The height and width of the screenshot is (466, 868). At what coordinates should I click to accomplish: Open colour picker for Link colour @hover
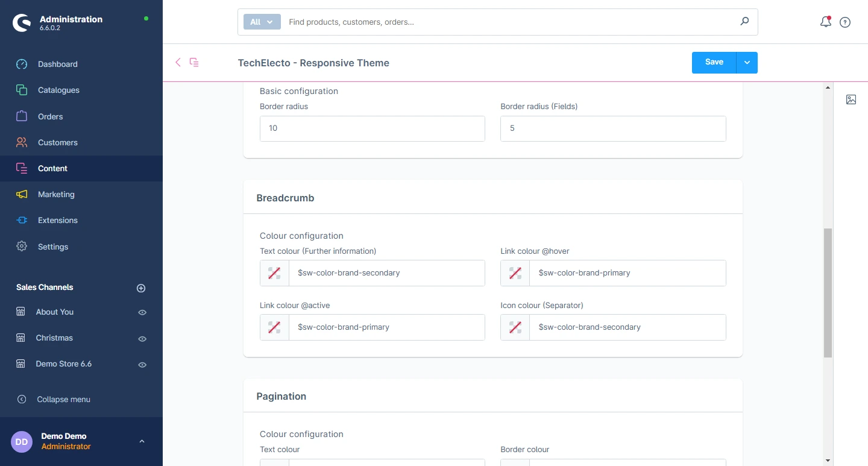tap(515, 273)
